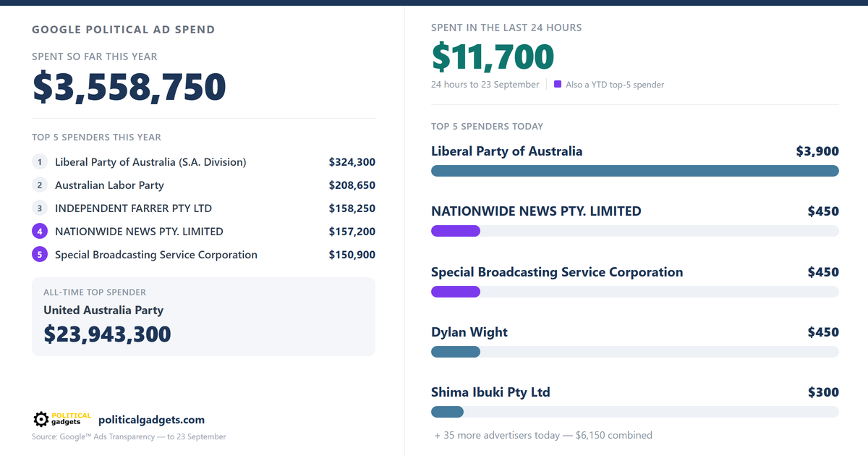
Task: Click the $300 amount for Shima Ibuki
Action: tap(823, 392)
